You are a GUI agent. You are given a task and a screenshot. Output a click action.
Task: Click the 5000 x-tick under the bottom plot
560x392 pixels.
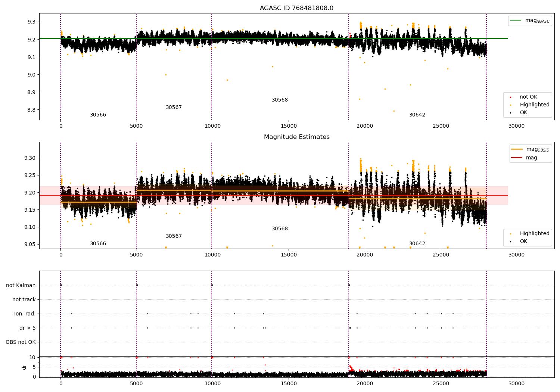pos(136,384)
